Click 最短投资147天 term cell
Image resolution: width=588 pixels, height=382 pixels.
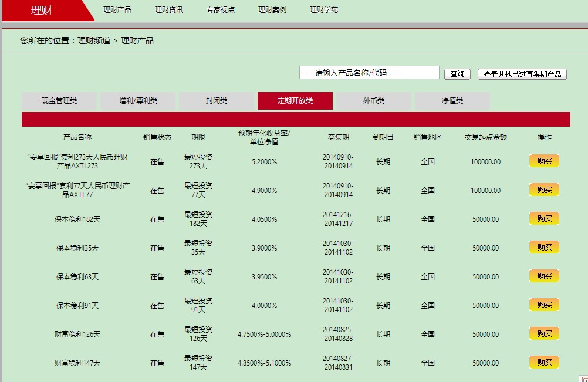point(198,363)
